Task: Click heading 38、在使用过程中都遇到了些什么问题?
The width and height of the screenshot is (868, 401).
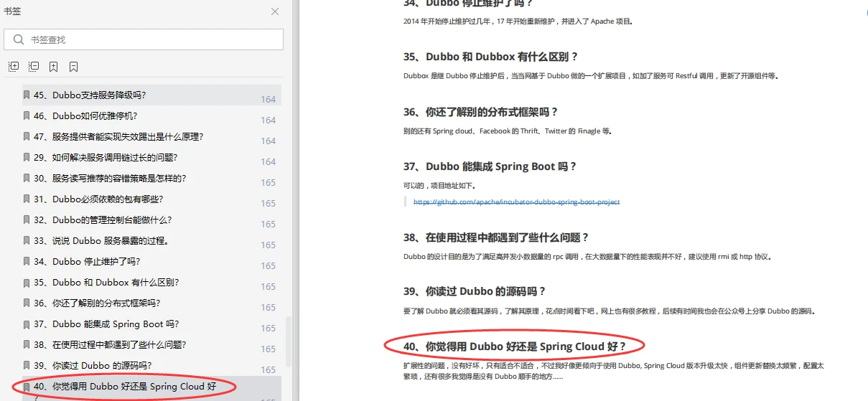Action: 496,237
